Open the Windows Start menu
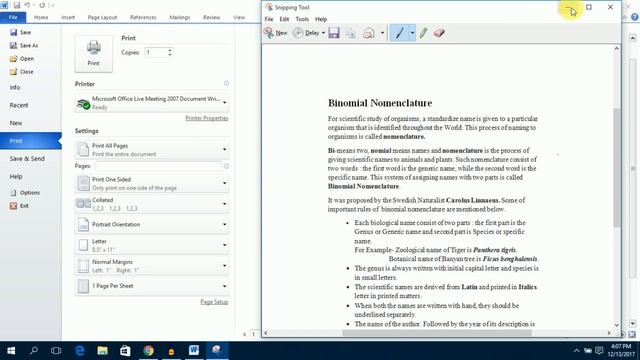The width and height of the screenshot is (640, 360). [x=11, y=351]
